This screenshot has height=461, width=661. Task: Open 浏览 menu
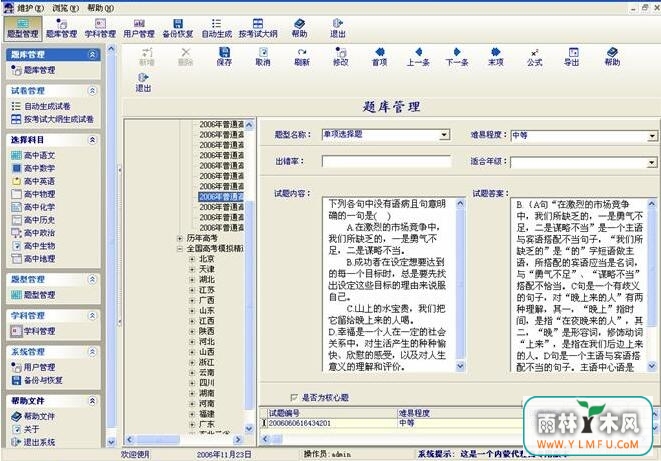click(x=65, y=8)
